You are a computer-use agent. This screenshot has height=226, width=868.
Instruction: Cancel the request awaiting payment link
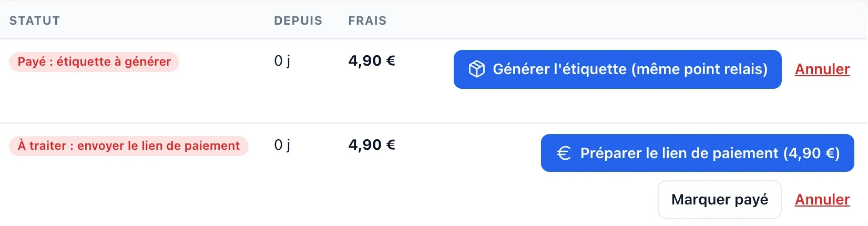822,200
